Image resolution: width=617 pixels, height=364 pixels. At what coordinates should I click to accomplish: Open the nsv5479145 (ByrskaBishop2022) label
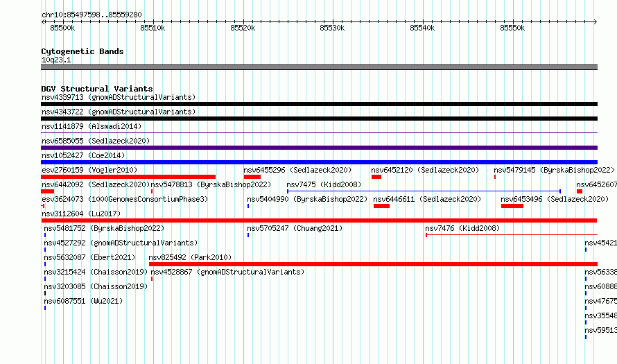pos(554,170)
